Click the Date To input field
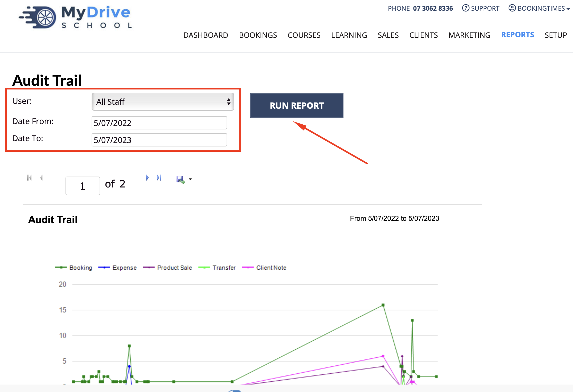 [159, 140]
